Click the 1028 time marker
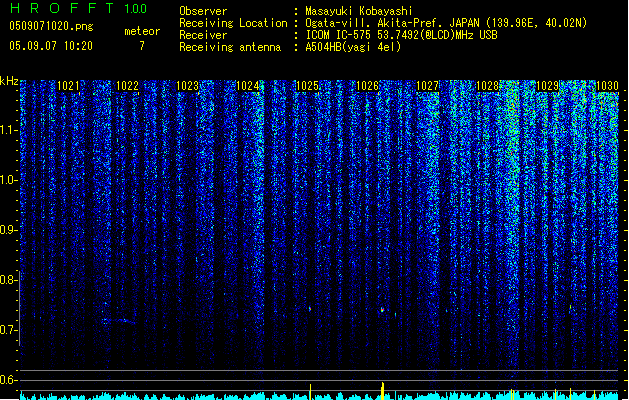This screenshot has width=629, height=400. coord(487,86)
